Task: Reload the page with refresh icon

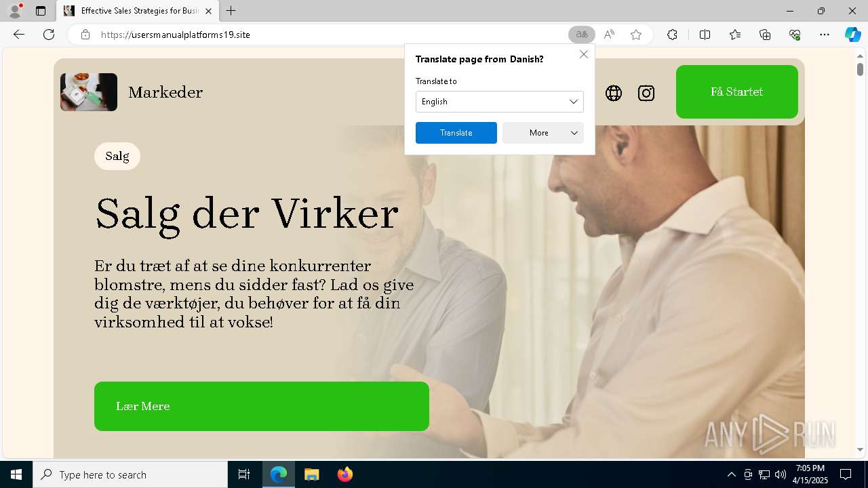Action: click(x=49, y=35)
